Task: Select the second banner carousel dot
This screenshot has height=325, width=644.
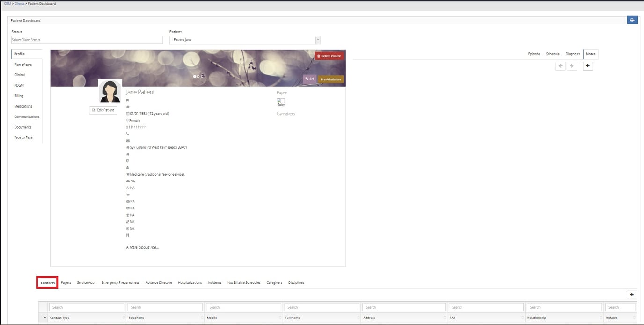Action: [198, 76]
